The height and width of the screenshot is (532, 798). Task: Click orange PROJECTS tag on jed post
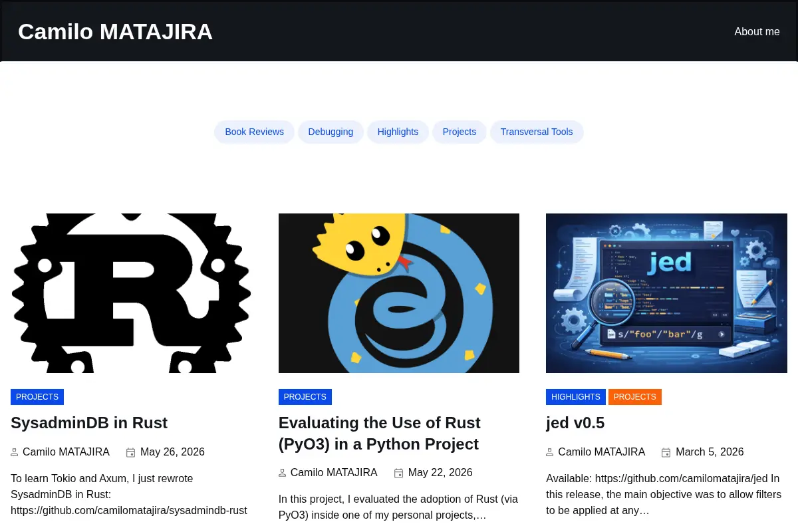(635, 397)
